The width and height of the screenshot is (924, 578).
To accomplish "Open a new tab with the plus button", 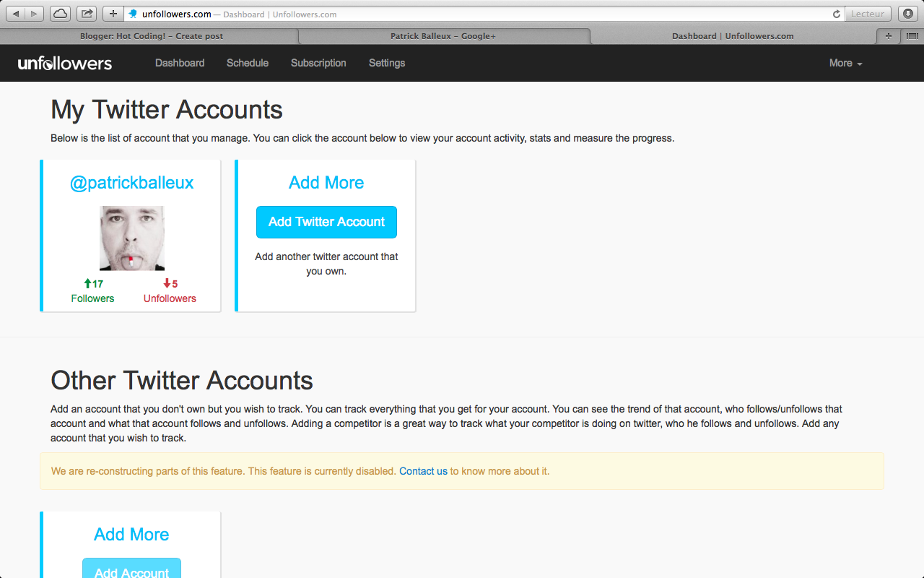I will [888, 35].
